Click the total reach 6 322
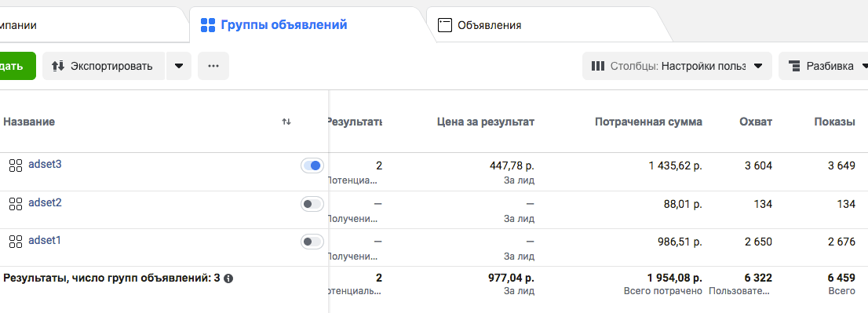 pos(758,278)
